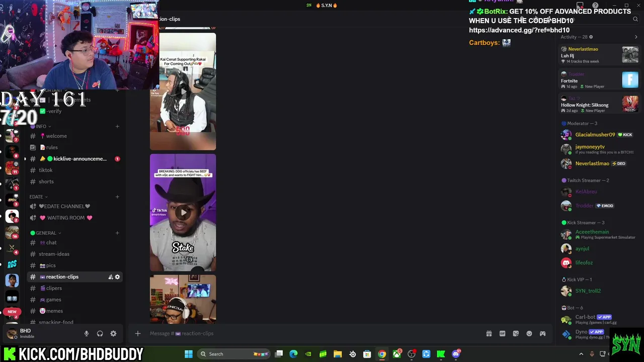Join the EDATE CHANNEL voice channel
The image size is (644, 362).
point(74,206)
